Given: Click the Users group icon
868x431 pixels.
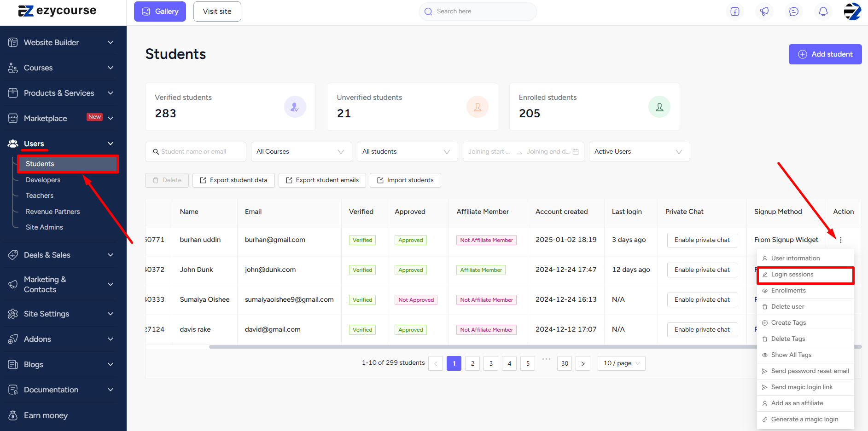Looking at the screenshot, I should (13, 144).
